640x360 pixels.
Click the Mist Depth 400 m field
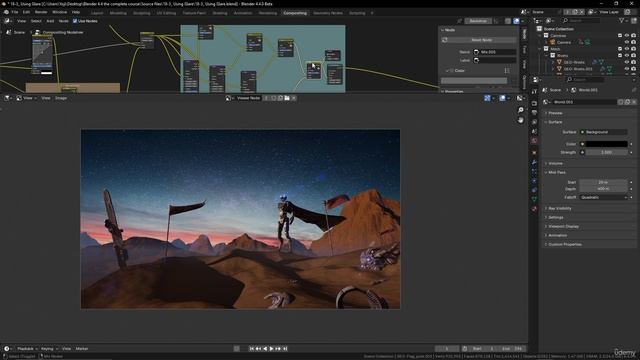coord(603,189)
